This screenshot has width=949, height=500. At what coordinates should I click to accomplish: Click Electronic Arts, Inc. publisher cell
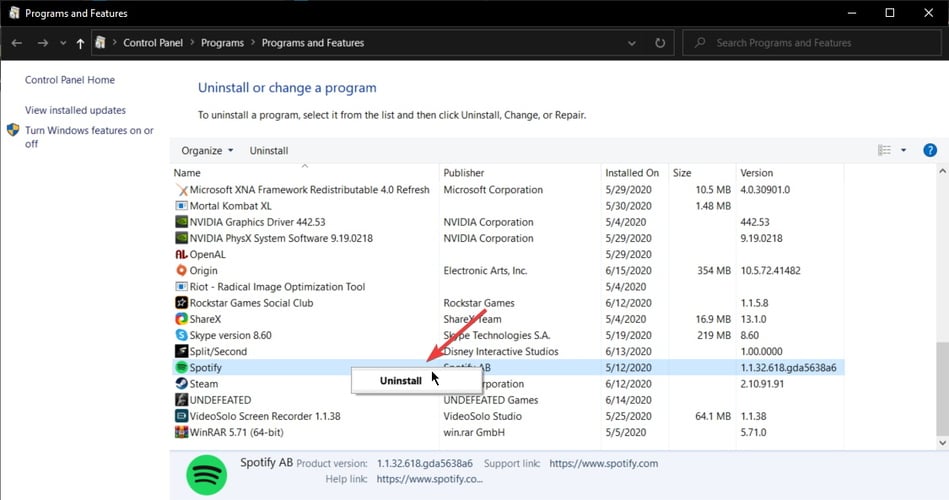click(x=485, y=271)
